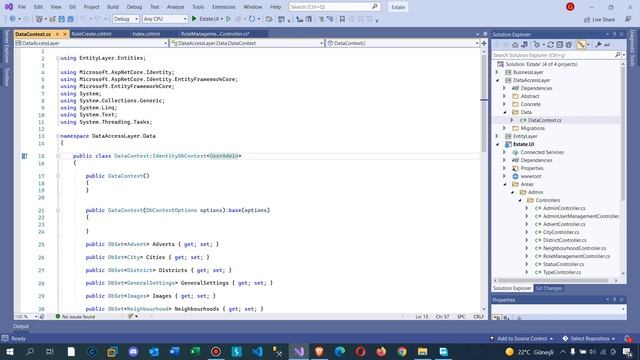Open Brave browser from the taskbar
Viewport: 640px width, 360px height.
319,351
